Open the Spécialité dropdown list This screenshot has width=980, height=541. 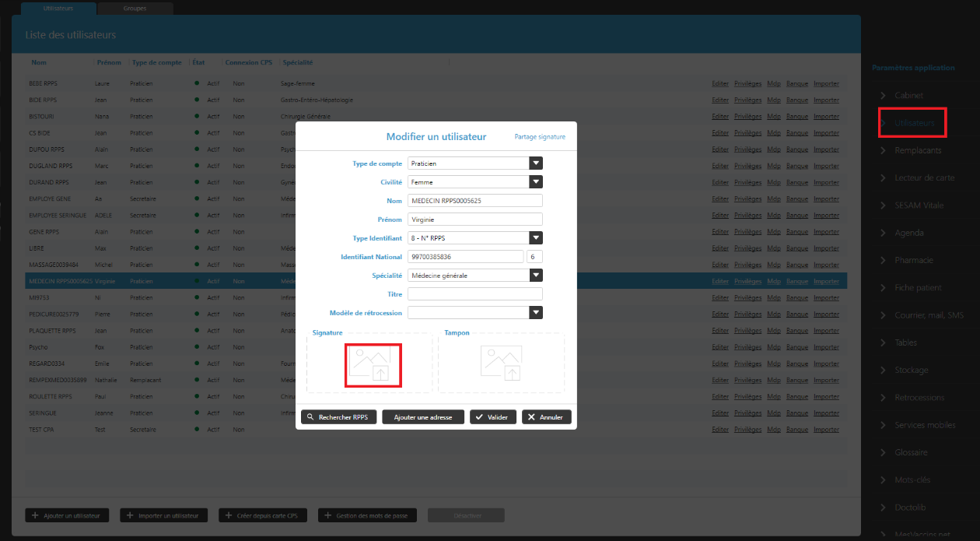[535, 275]
